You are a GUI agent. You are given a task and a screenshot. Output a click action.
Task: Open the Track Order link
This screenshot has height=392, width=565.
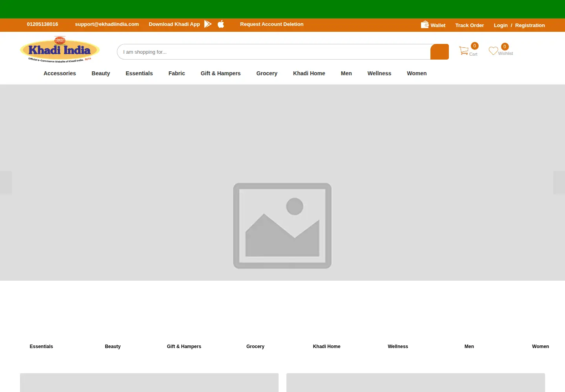(470, 25)
